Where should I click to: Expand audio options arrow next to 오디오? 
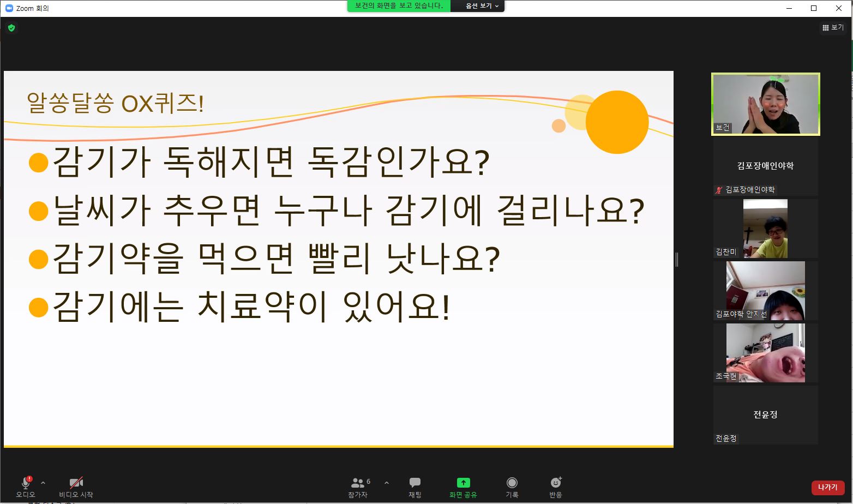(x=43, y=483)
